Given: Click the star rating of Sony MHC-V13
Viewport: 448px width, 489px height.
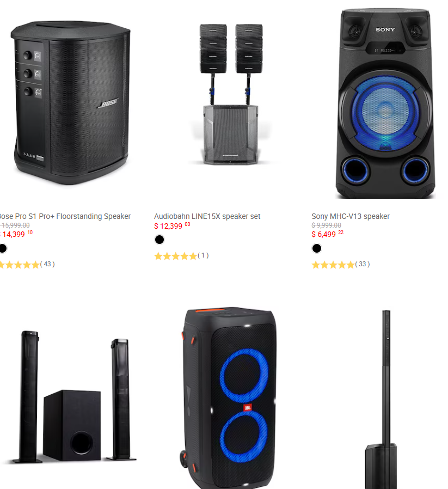Looking at the screenshot, I should click(x=333, y=265).
